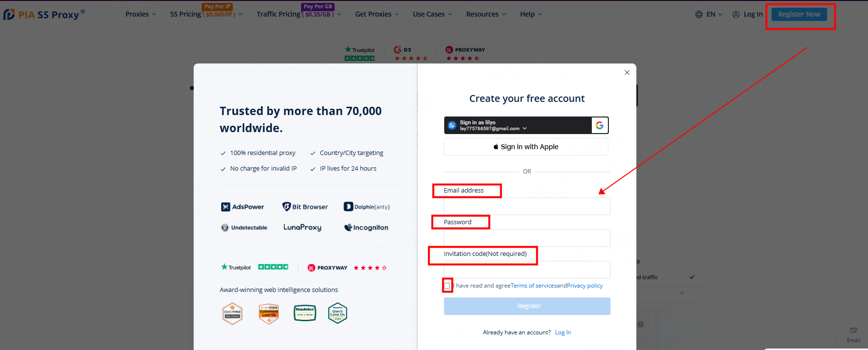Open the Resources menu
This screenshot has height=350, width=868.
(486, 14)
